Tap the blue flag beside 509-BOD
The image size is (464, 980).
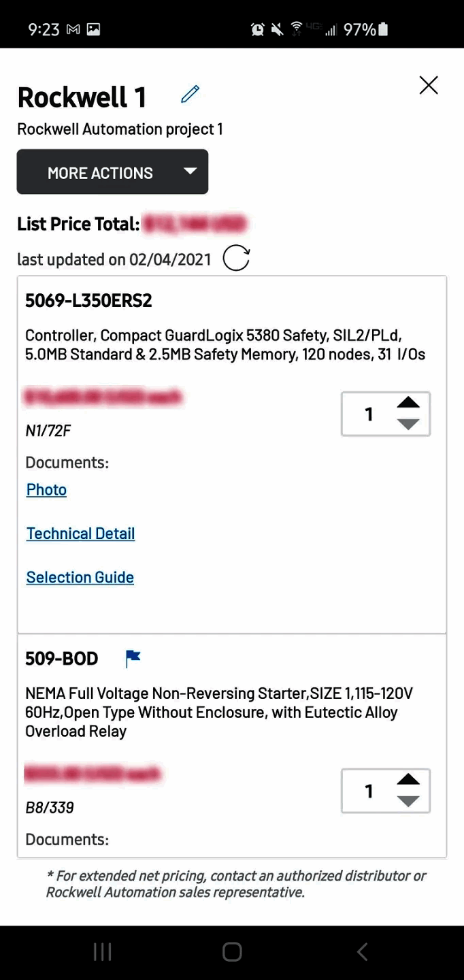[133, 658]
